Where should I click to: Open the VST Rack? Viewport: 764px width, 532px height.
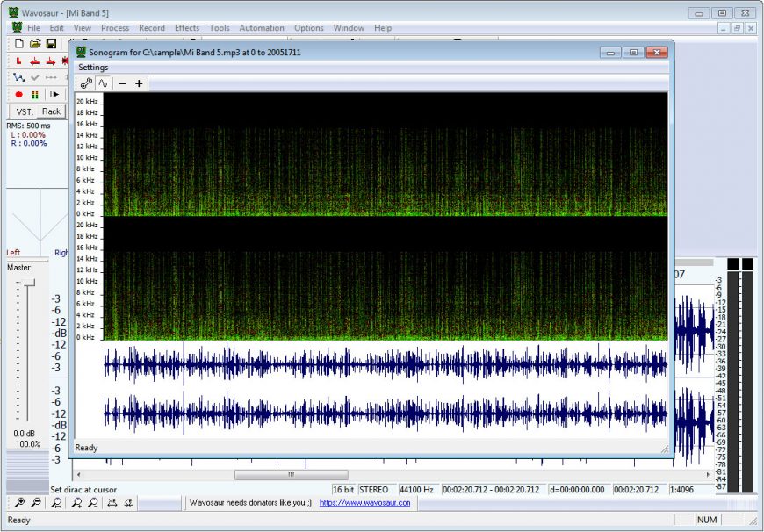[x=52, y=111]
